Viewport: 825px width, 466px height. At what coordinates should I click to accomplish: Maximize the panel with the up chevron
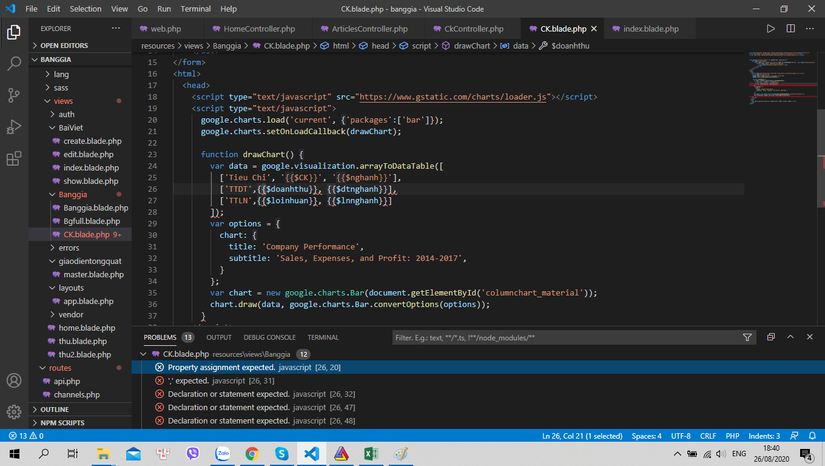790,338
